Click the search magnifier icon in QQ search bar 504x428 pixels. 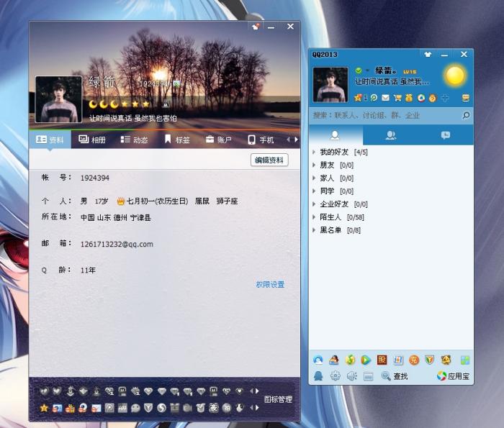point(466,115)
